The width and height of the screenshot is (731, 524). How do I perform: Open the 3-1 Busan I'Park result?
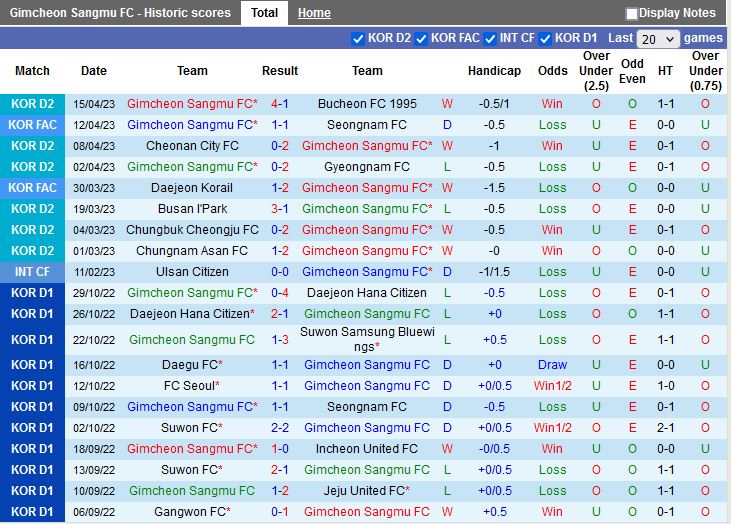click(x=280, y=209)
